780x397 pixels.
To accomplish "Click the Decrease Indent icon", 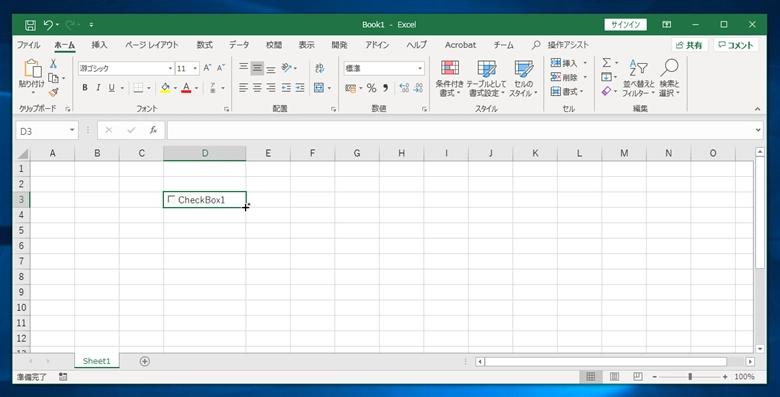I will (x=286, y=88).
